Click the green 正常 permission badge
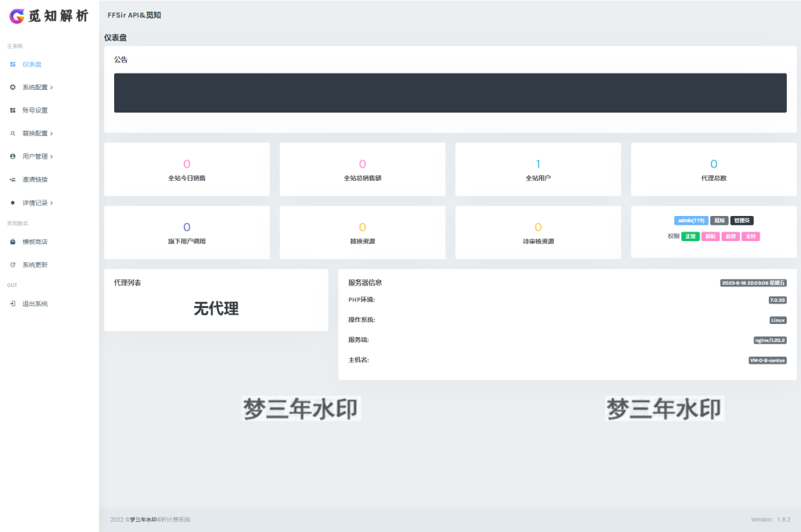 (691, 236)
